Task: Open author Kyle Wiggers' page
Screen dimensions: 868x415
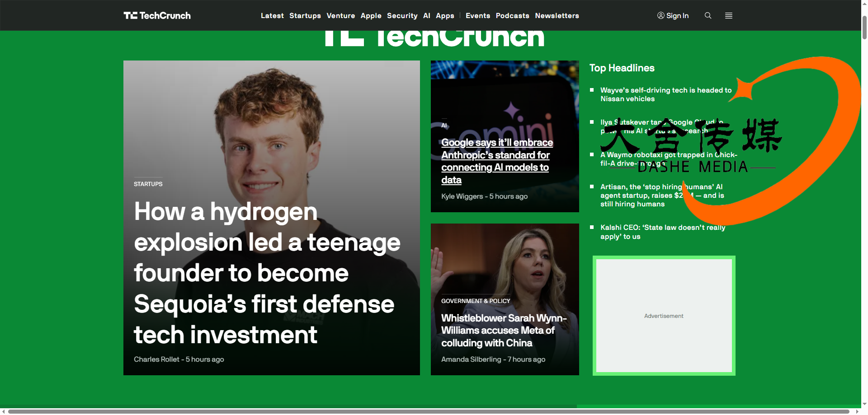Action: click(462, 196)
